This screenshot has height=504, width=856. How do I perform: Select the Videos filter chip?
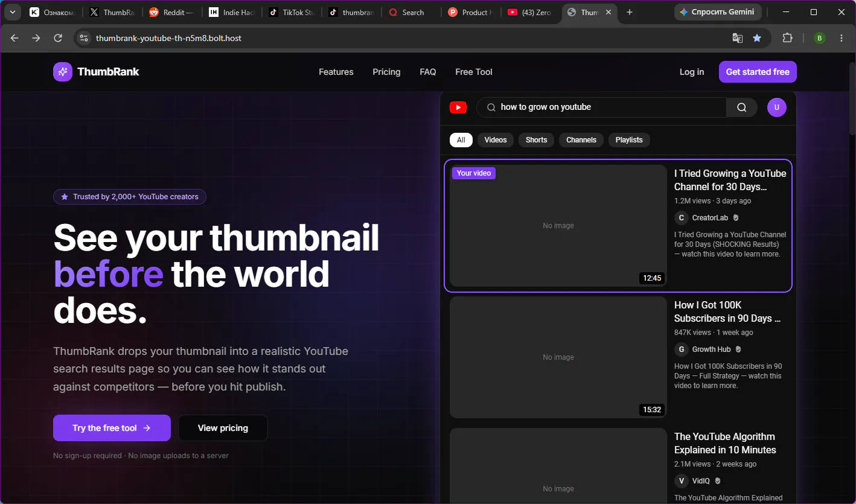(496, 140)
